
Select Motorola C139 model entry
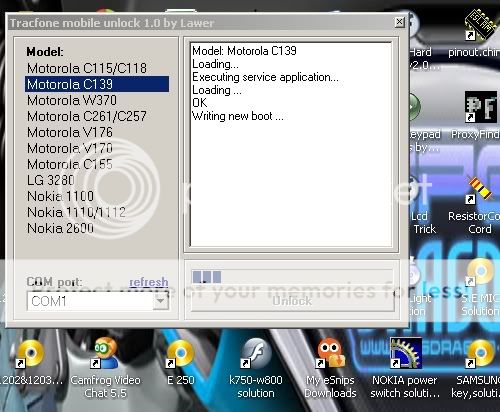click(x=97, y=84)
